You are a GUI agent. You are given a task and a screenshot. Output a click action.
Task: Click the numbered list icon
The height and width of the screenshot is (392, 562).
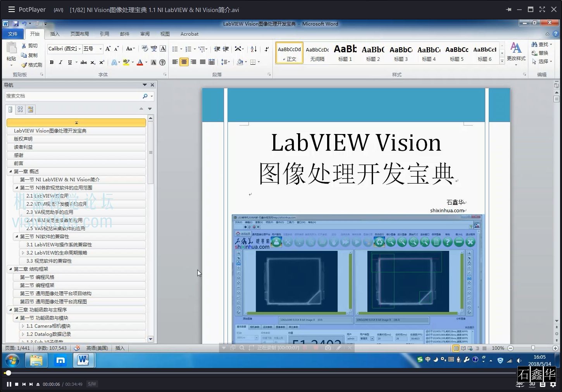pos(188,49)
